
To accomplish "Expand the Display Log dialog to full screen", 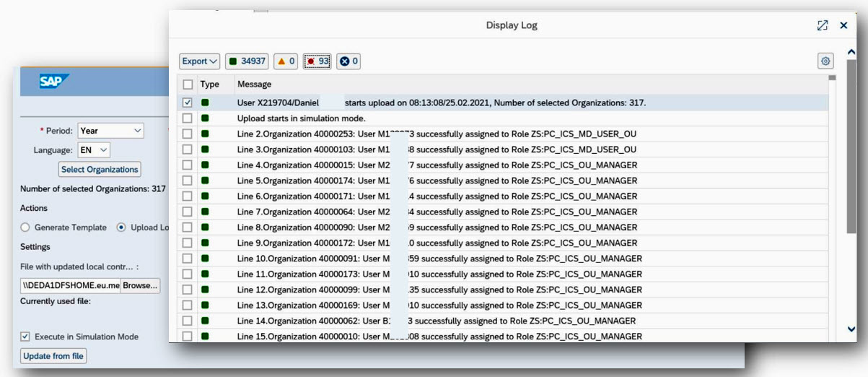I will (x=822, y=25).
